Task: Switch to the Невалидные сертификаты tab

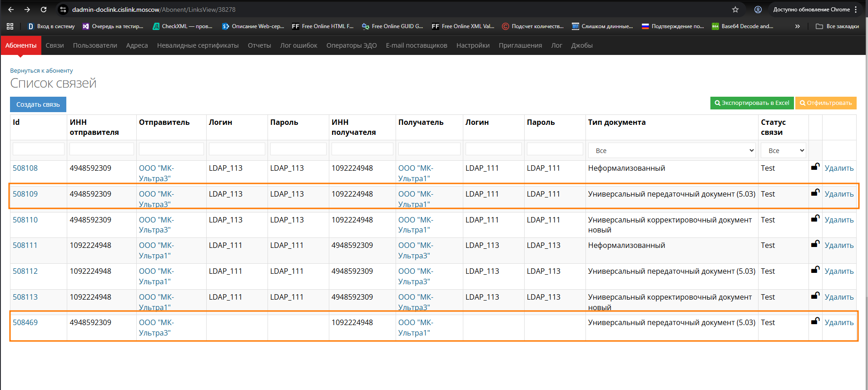Action: coord(198,45)
